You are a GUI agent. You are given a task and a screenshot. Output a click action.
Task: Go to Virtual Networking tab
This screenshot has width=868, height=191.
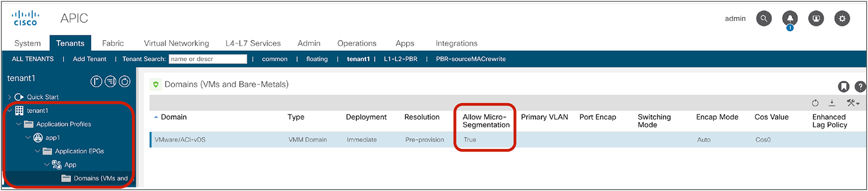(x=176, y=43)
